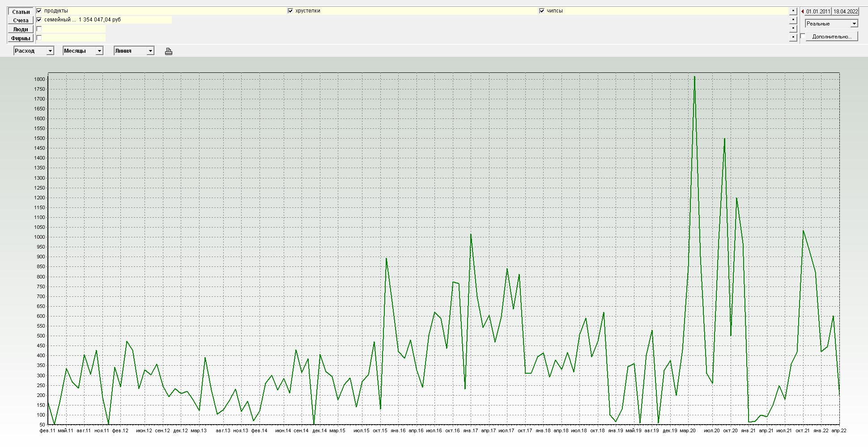
Task: Click the 1000 value on the Y axis
Action: click(39, 237)
